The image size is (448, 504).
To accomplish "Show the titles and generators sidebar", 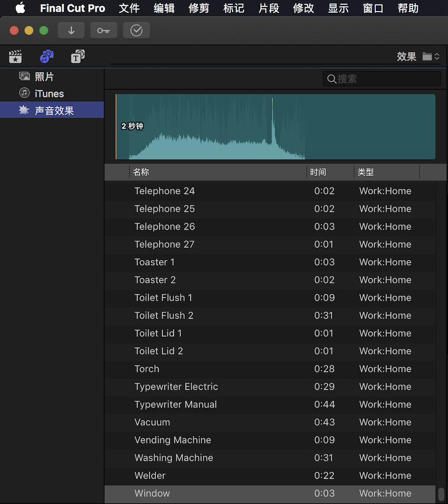I will pos(78,56).
